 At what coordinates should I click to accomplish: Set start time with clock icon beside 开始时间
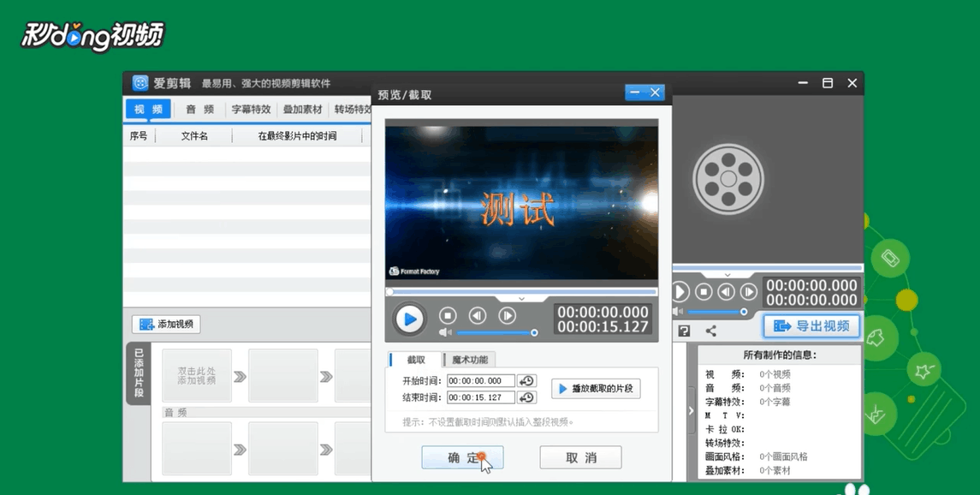coord(527,380)
